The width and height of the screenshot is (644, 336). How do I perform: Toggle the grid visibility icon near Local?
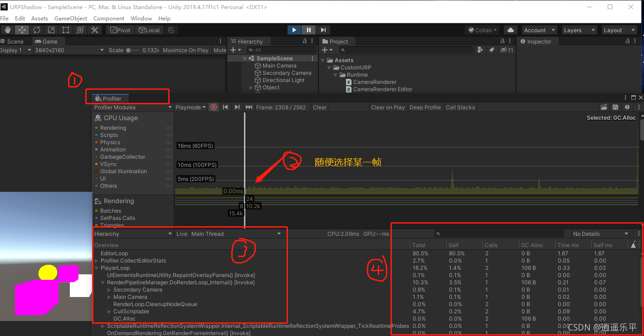pos(171,30)
